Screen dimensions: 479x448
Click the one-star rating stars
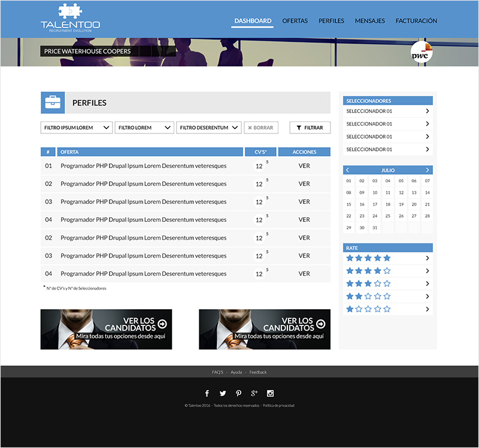coord(368,309)
